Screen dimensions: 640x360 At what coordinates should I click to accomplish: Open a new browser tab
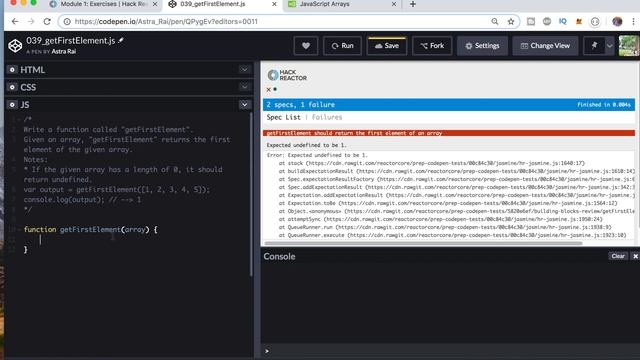pyautogui.click(x=413, y=4)
